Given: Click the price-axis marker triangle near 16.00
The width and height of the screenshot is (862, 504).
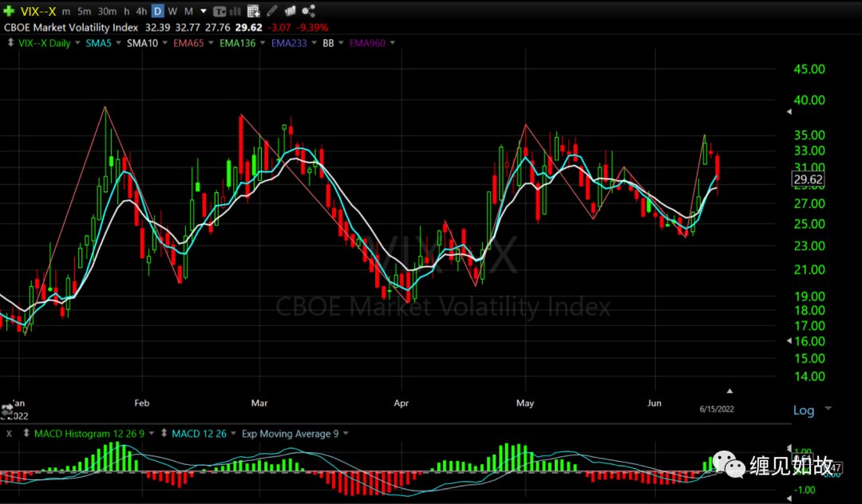Looking at the screenshot, I should pyautogui.click(x=789, y=341).
